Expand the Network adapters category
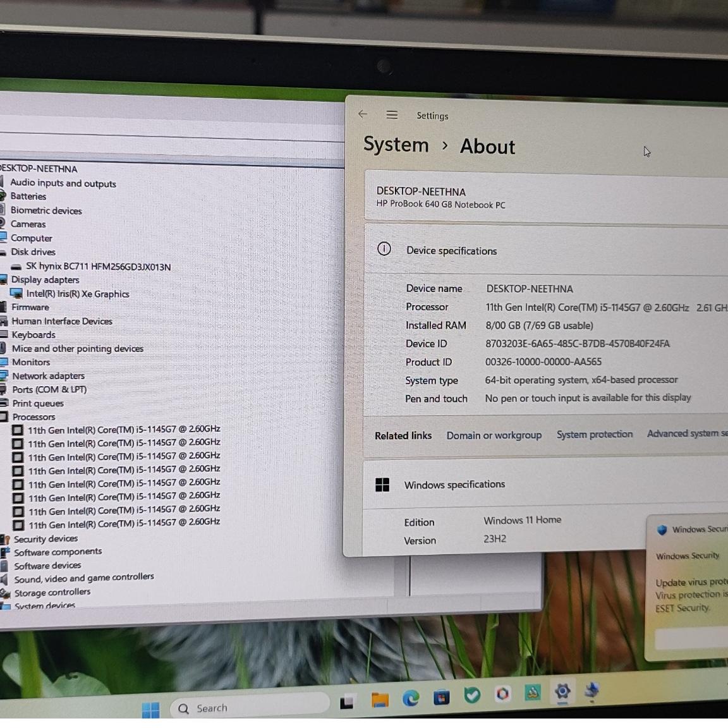The height and width of the screenshot is (728, 728). tap(48, 375)
